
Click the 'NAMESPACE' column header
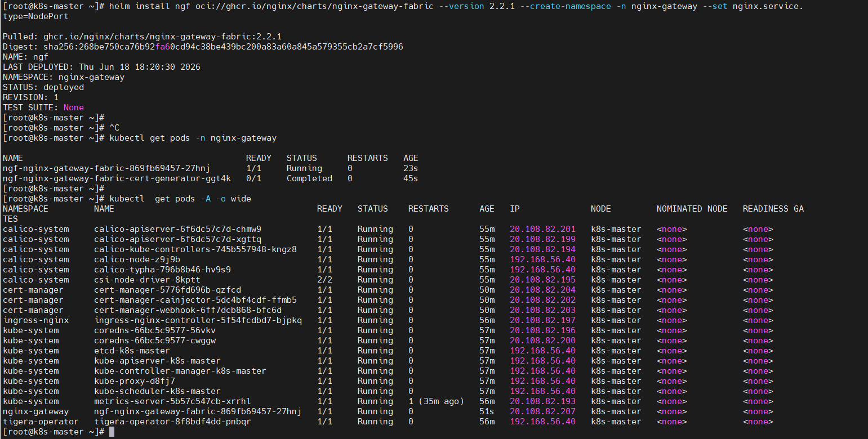click(x=25, y=209)
